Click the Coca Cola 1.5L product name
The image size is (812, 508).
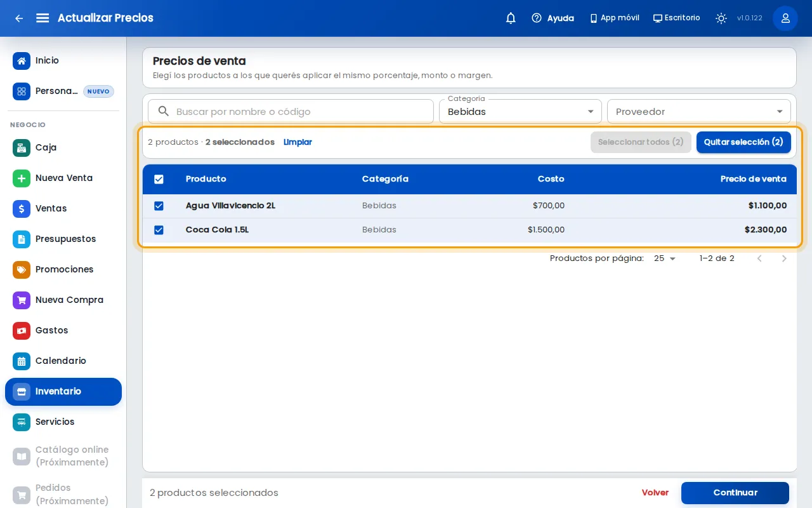point(217,230)
